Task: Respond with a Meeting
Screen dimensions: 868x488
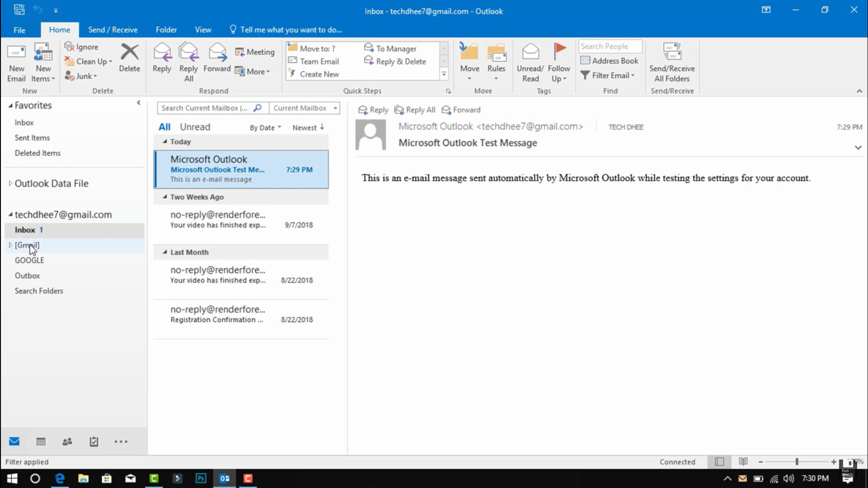Action: click(x=255, y=52)
